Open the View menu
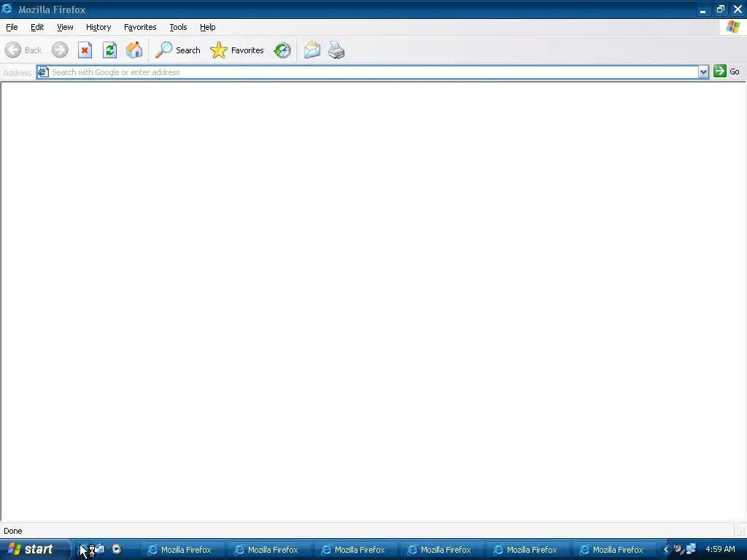The height and width of the screenshot is (560, 747). 65,27
